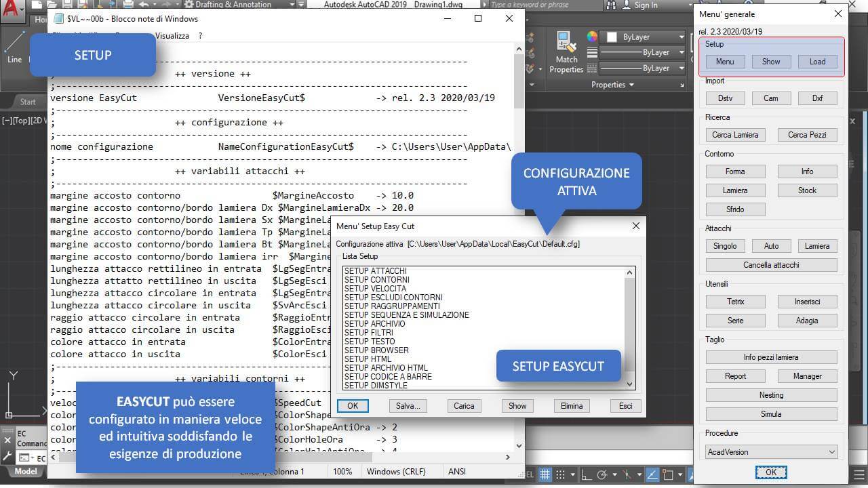The width and height of the screenshot is (868, 488).
Task: Click the Properties panel dialog launcher arrow
Action: (x=683, y=85)
